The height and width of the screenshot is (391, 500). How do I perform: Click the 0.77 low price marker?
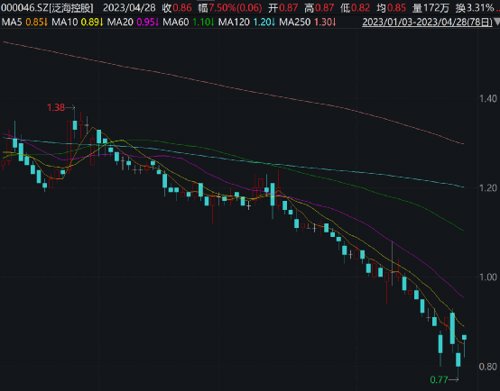coord(439,379)
